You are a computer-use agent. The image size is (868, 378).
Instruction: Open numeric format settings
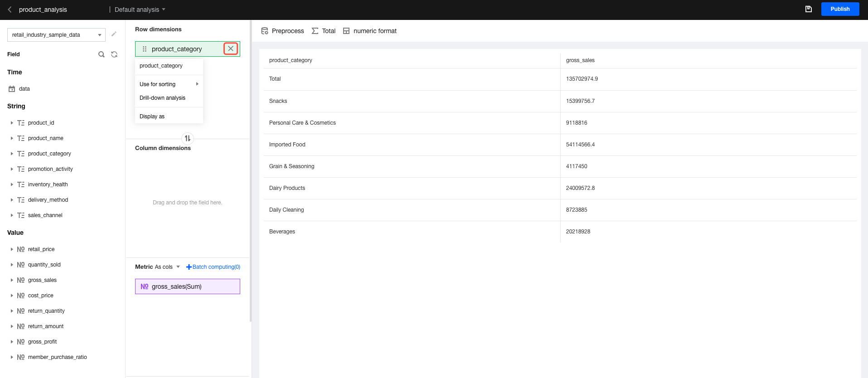coord(370,31)
